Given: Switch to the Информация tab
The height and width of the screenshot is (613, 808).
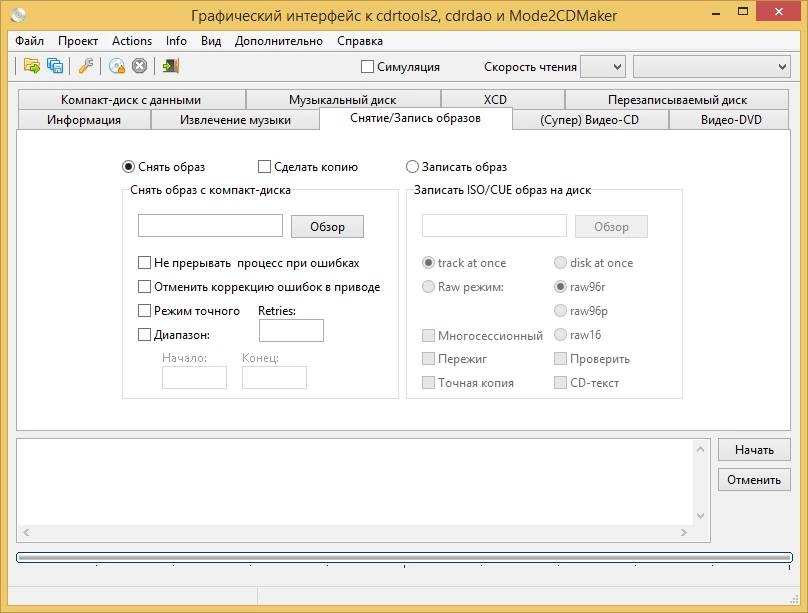Looking at the screenshot, I should pos(84,120).
